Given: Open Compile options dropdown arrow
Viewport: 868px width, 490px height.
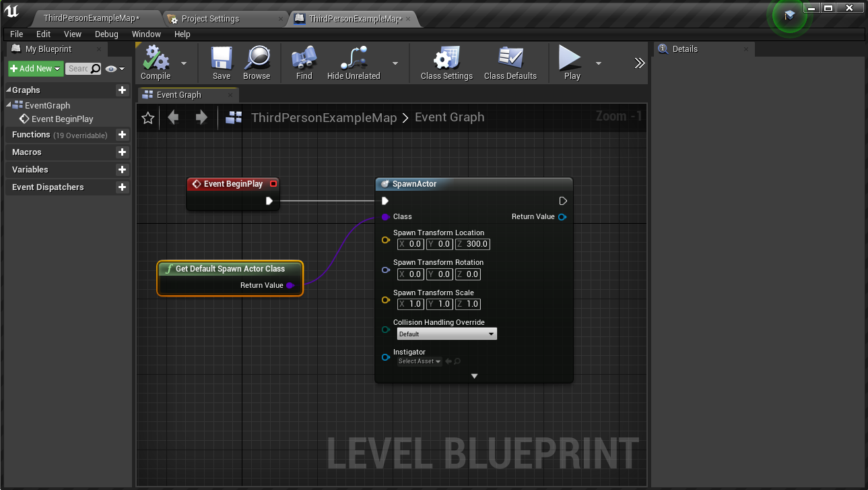Looking at the screenshot, I should 184,63.
